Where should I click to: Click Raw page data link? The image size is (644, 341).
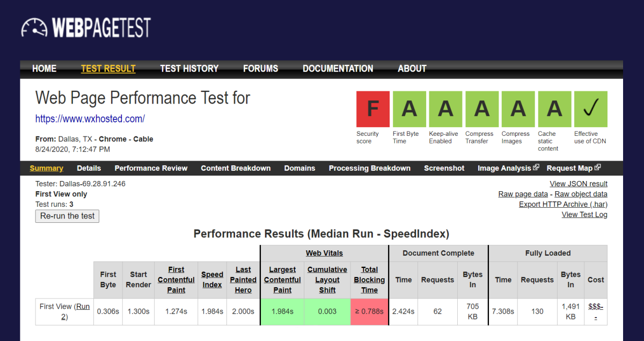[523, 194]
